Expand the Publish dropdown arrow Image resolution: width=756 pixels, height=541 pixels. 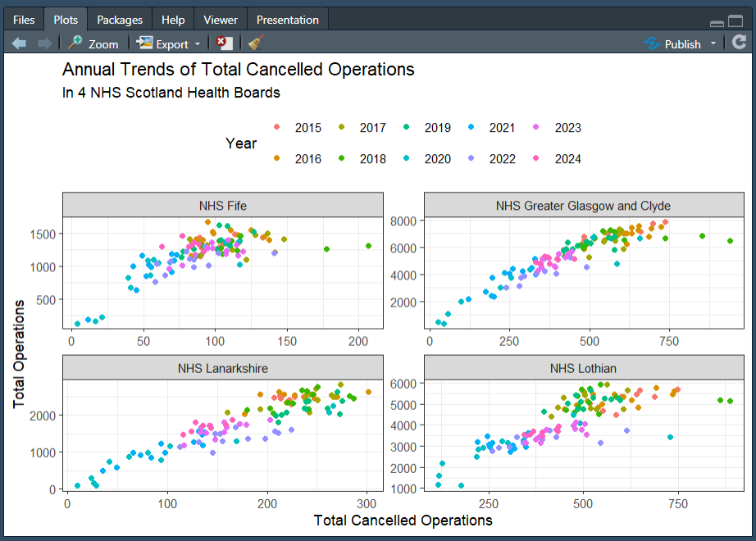[713, 43]
